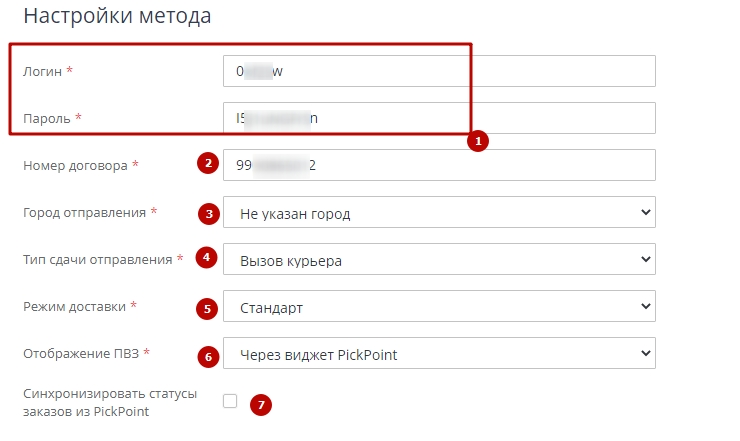This screenshot has width=740, height=441.
Task: Click the Номер договора input field
Action: pos(439,165)
